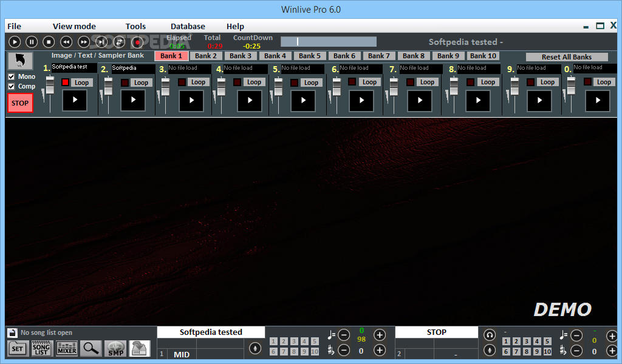Open the SONG LIST icon
Screen dimensions: 622x364
pyautogui.click(x=42, y=349)
